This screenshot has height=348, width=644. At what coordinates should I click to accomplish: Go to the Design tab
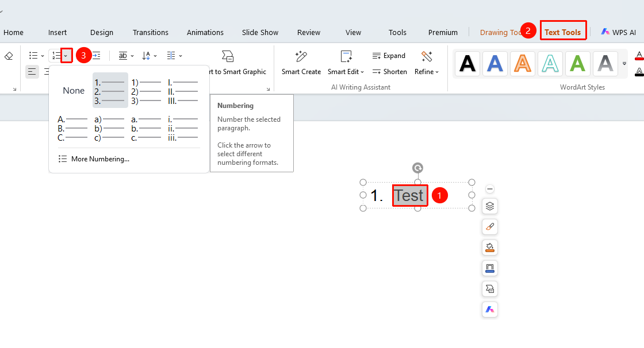[102, 32]
